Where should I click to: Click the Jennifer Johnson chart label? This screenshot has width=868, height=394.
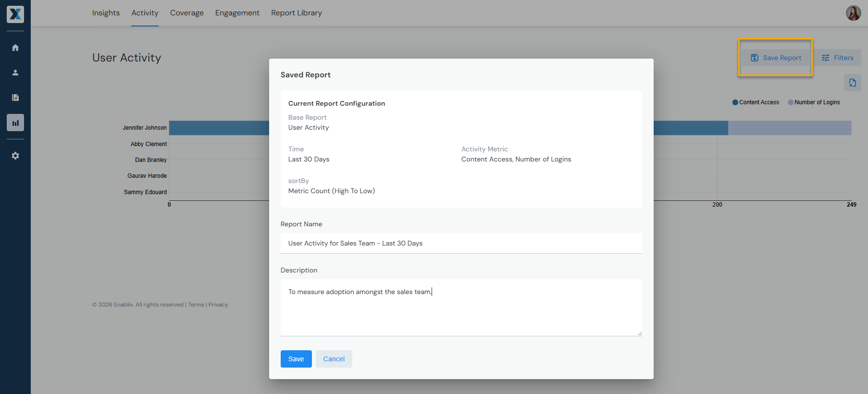(x=145, y=128)
